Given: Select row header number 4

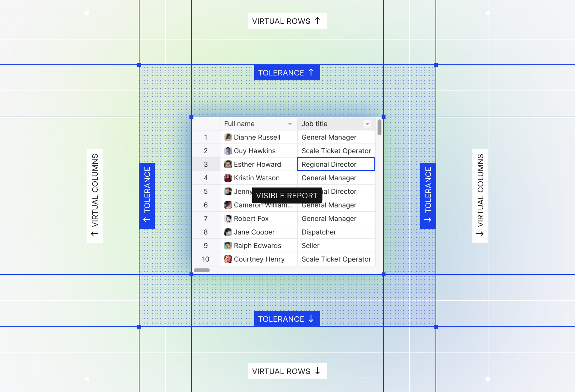Looking at the screenshot, I should [206, 178].
